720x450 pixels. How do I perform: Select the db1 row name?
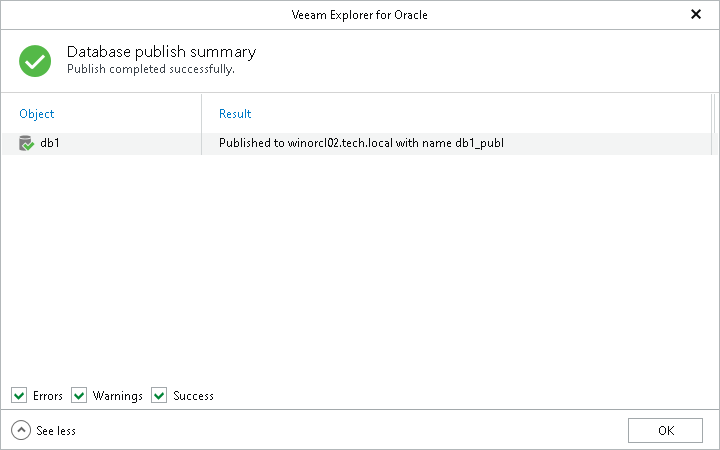click(50, 144)
